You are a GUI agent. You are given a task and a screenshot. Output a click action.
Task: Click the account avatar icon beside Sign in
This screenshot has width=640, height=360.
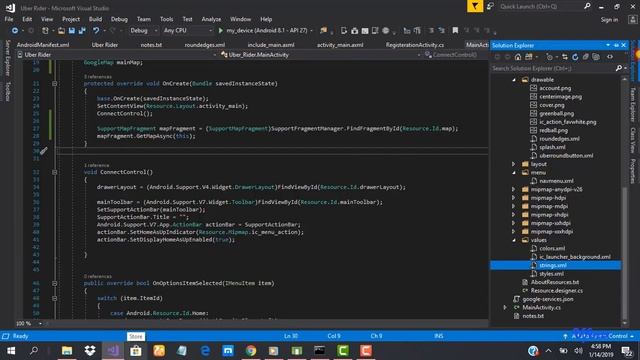coord(633,20)
